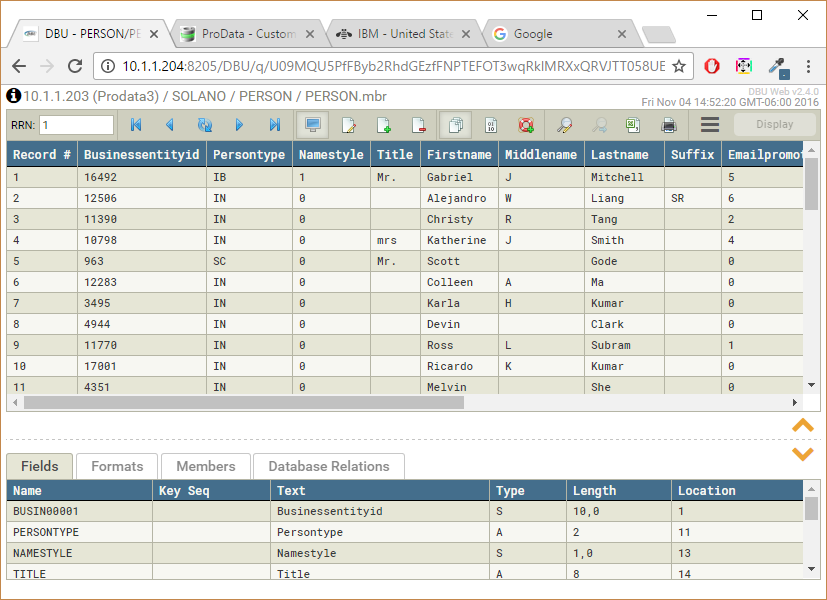This screenshot has height=600, width=827.
Task: Collapse the lower panel upward
Action: [803, 424]
